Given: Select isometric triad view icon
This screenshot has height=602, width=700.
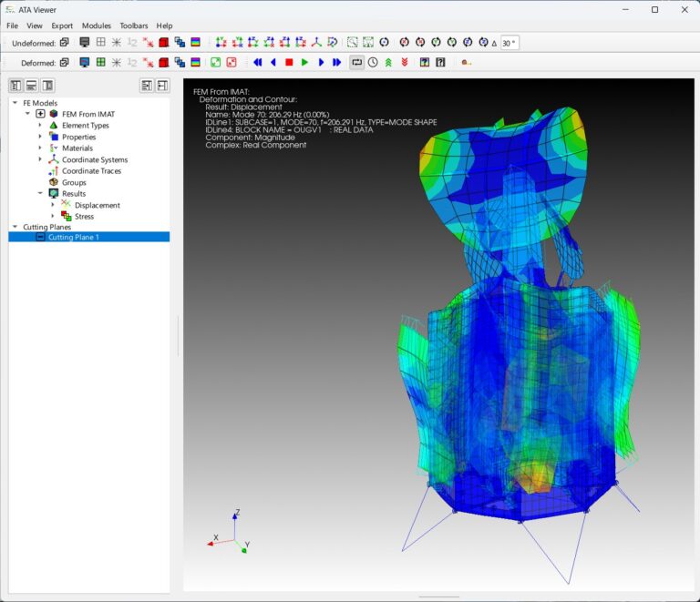Looking at the screenshot, I should 316,43.
